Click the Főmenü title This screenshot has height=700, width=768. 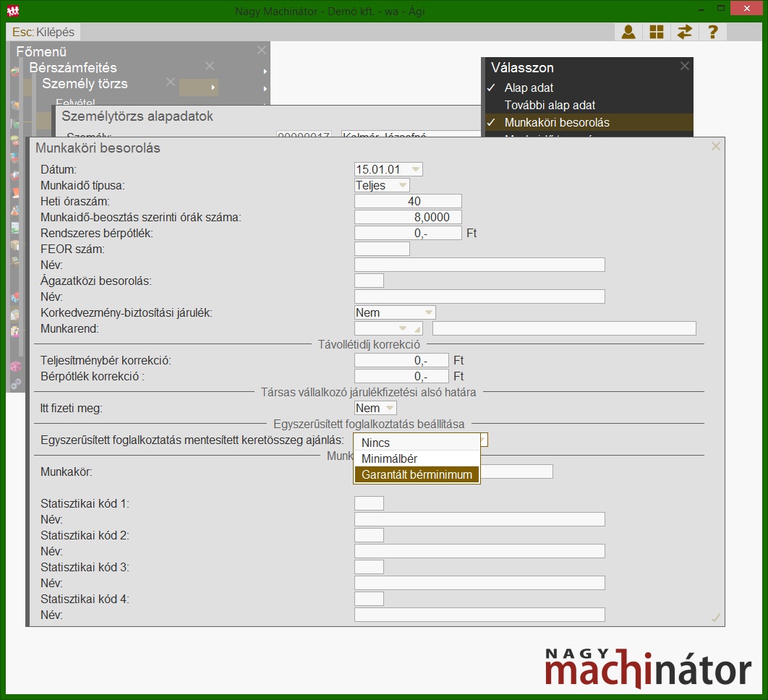click(41, 51)
